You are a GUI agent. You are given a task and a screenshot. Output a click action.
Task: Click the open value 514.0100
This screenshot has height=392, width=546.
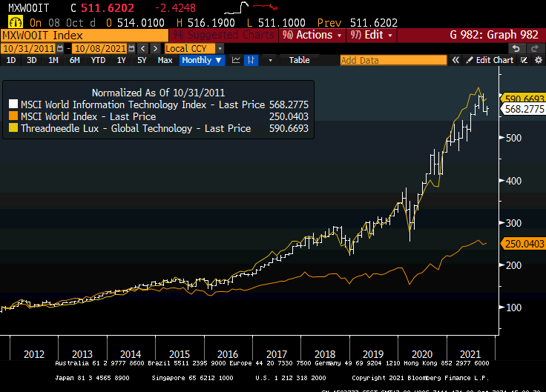tap(141, 23)
